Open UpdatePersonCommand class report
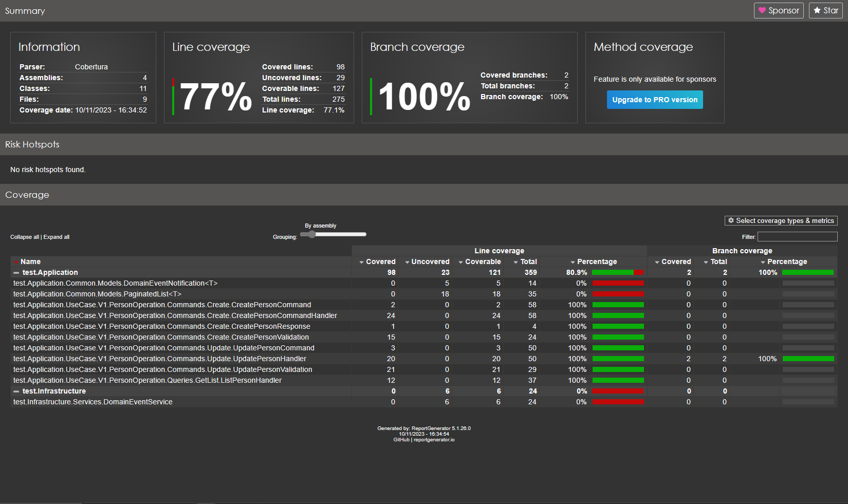848x504 pixels. tap(164, 348)
